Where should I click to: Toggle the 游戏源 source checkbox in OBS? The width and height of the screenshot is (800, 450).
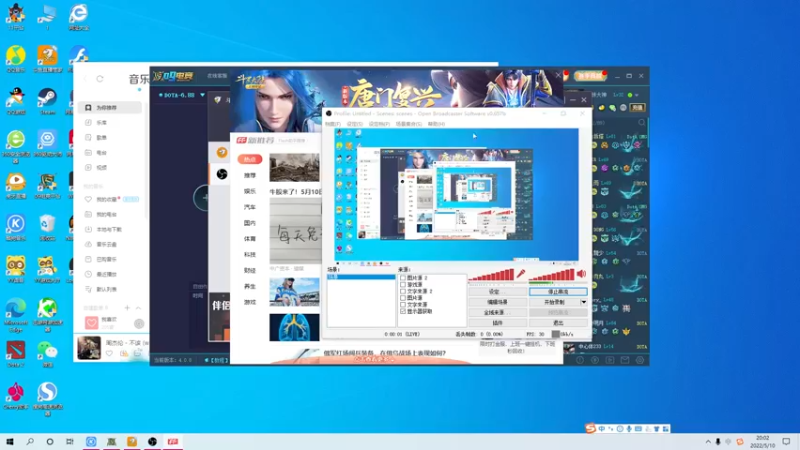[x=403, y=285]
